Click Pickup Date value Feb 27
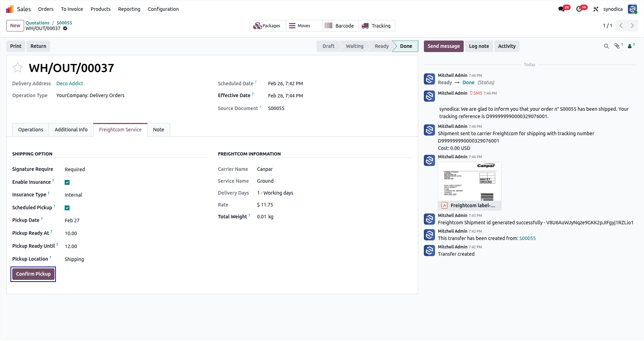644x341 pixels. [x=72, y=220]
